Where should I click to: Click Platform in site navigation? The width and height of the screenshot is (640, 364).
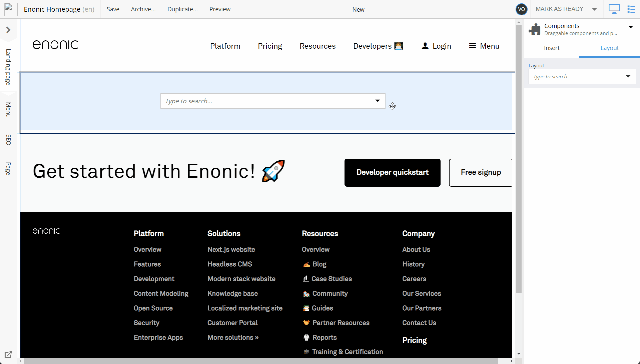point(225,46)
